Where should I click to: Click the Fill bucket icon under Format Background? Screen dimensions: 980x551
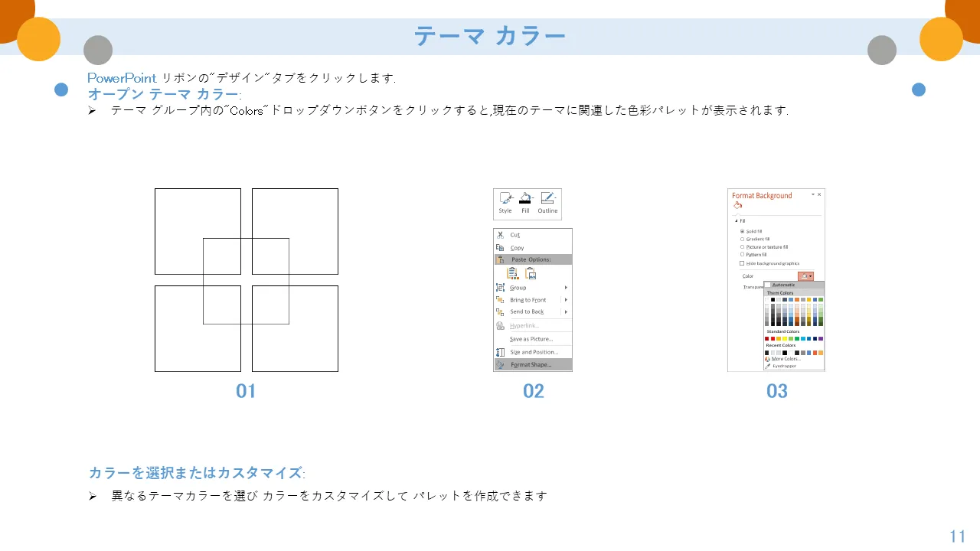coord(737,206)
